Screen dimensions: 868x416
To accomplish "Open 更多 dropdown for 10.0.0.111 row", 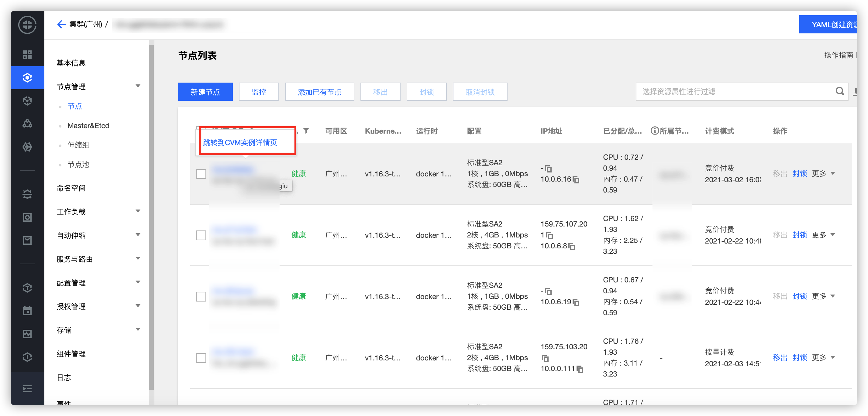I will click(823, 357).
